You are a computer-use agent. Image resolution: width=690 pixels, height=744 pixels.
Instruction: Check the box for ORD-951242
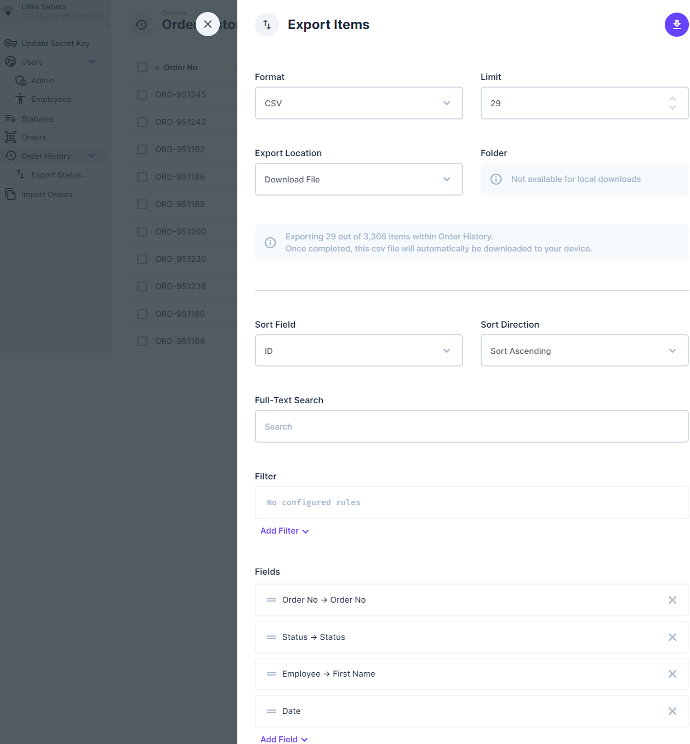tap(142, 122)
